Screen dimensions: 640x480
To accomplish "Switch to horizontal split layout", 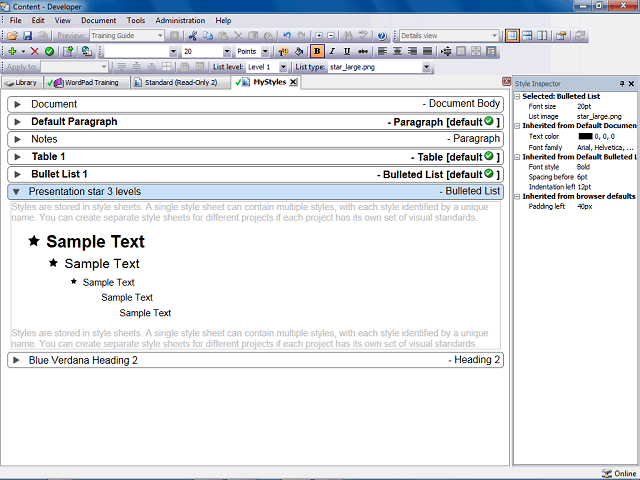I will [527, 36].
